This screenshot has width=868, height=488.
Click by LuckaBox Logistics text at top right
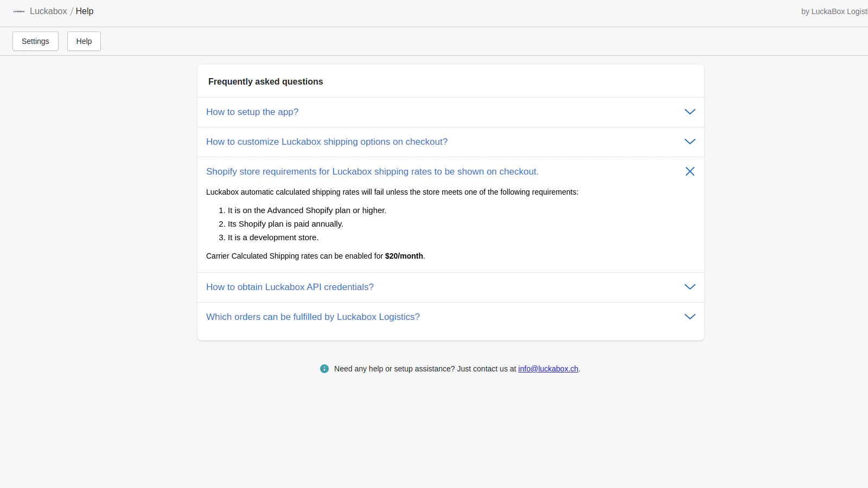pos(834,11)
